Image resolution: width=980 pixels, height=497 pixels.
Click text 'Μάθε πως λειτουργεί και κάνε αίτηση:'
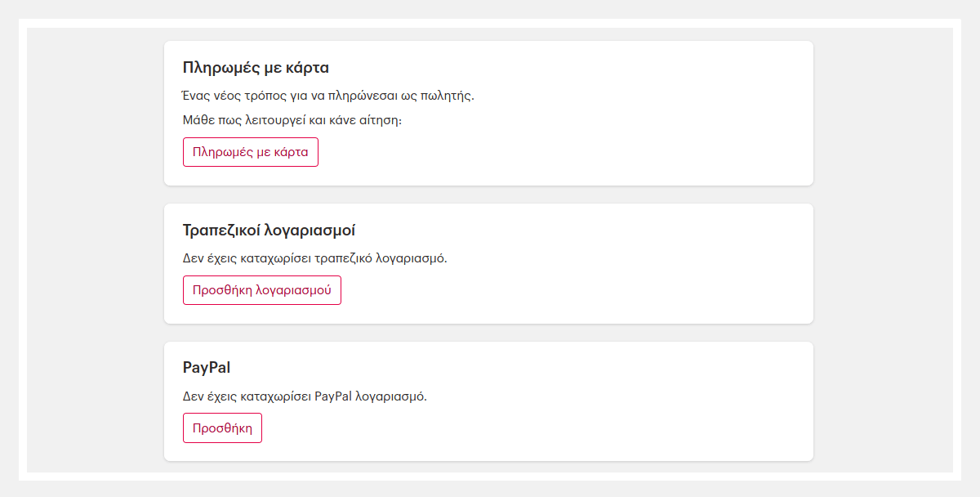(292, 120)
